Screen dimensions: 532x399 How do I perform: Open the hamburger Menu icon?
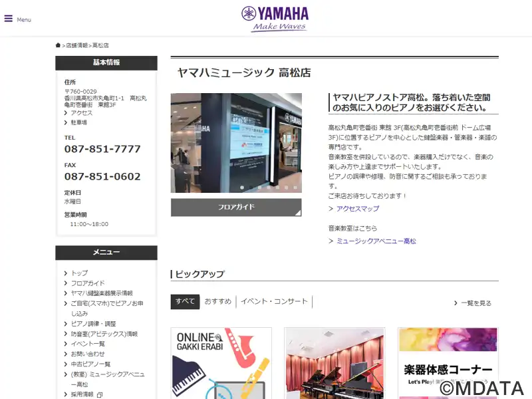pyautogui.click(x=9, y=19)
